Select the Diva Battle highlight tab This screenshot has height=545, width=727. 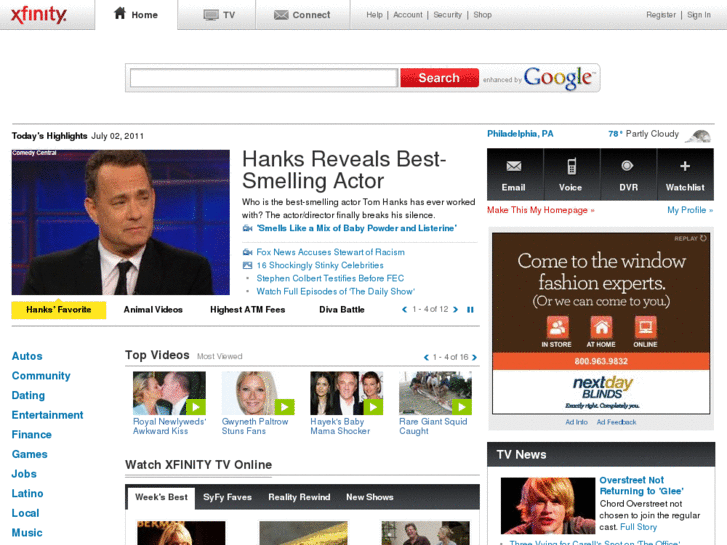[342, 310]
